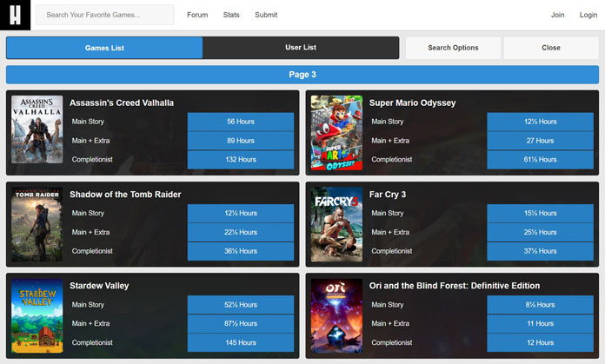605x364 pixels.
Task: Click Completionist label under Super Mario Odyssey
Action: click(x=392, y=160)
